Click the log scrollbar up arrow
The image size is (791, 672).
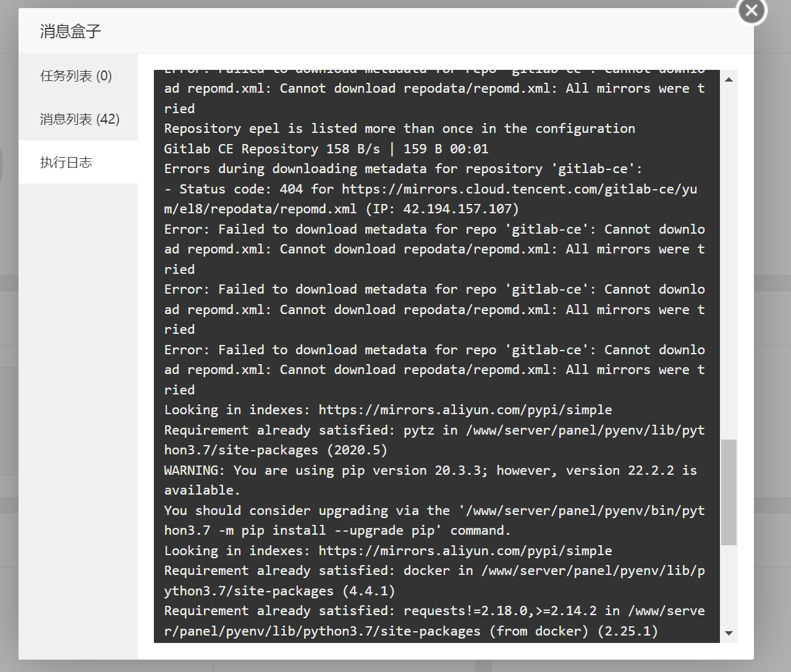coord(729,79)
